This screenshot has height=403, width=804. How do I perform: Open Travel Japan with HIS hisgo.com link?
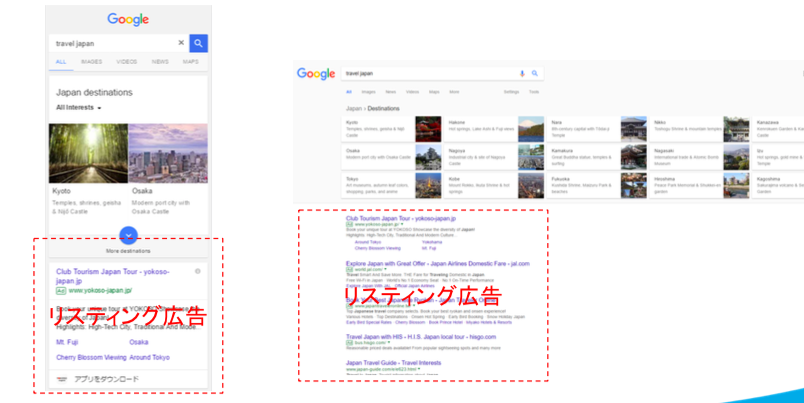[421, 337]
